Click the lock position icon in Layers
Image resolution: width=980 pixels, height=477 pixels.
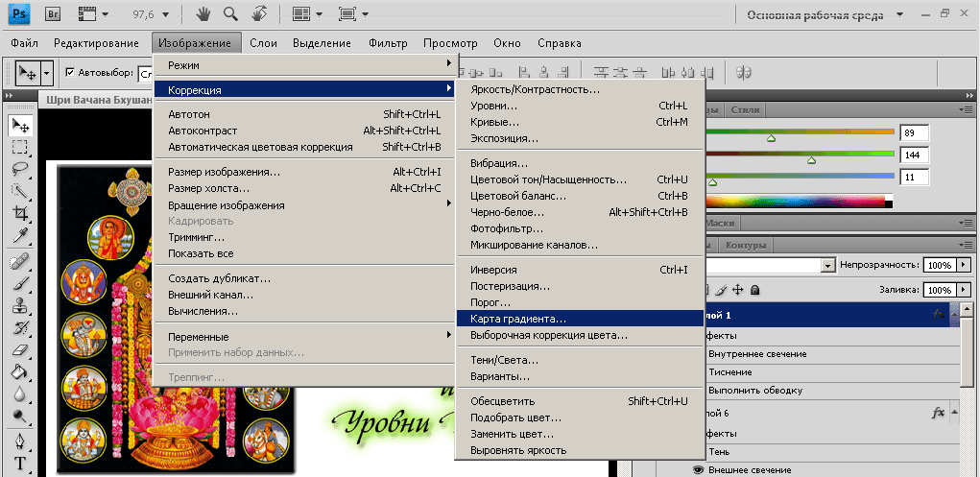click(737, 290)
